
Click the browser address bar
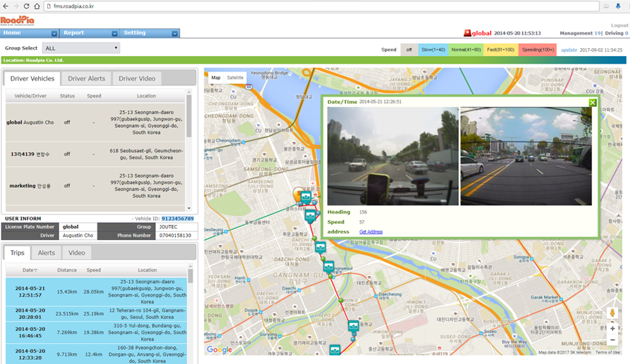321,6
